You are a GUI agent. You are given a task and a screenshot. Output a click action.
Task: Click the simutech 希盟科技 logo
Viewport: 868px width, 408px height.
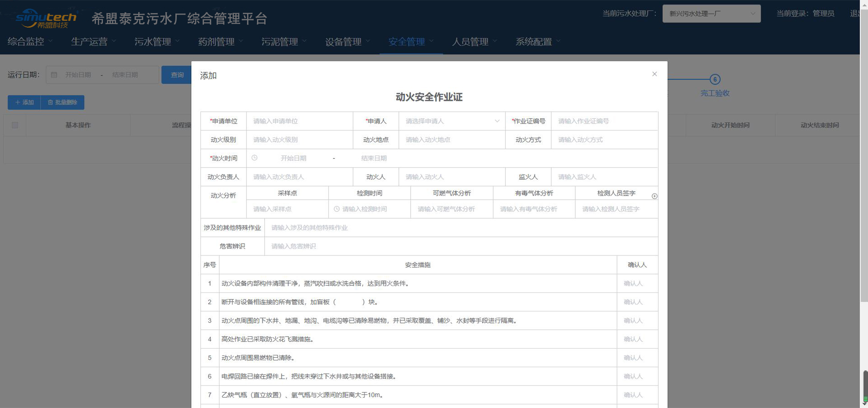click(46, 19)
